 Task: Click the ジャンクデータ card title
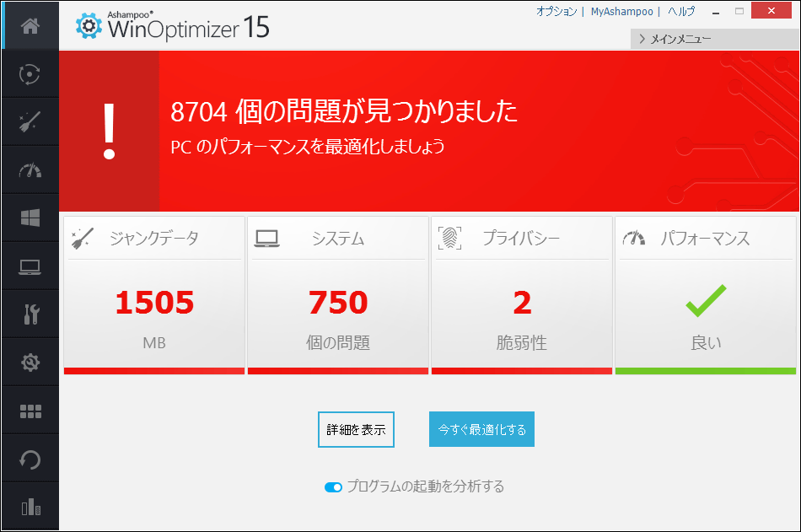click(x=154, y=238)
